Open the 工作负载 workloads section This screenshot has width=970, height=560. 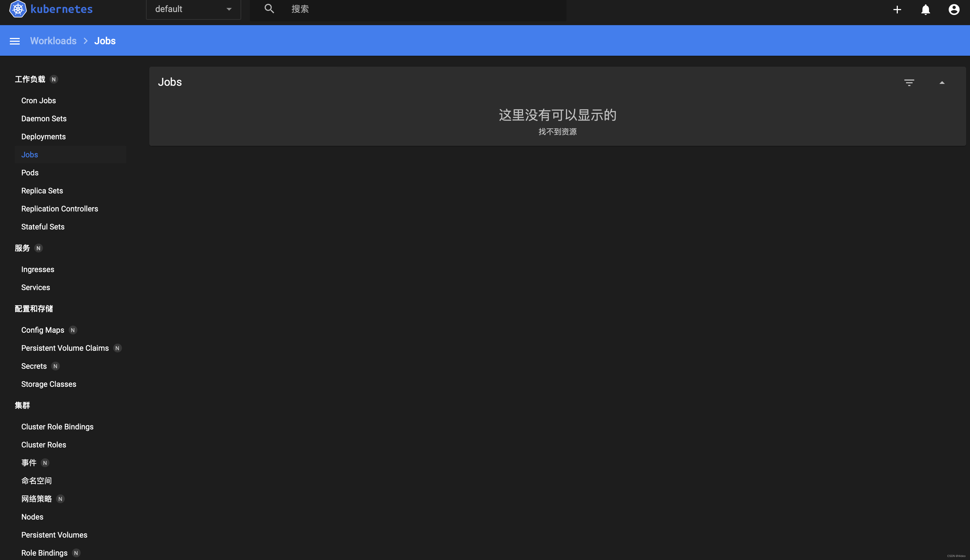click(30, 79)
